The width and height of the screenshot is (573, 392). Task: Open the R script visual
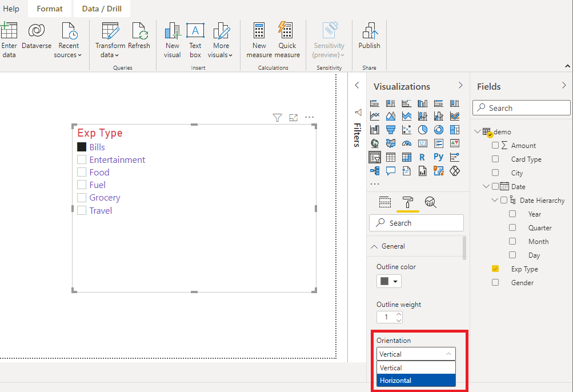422,157
